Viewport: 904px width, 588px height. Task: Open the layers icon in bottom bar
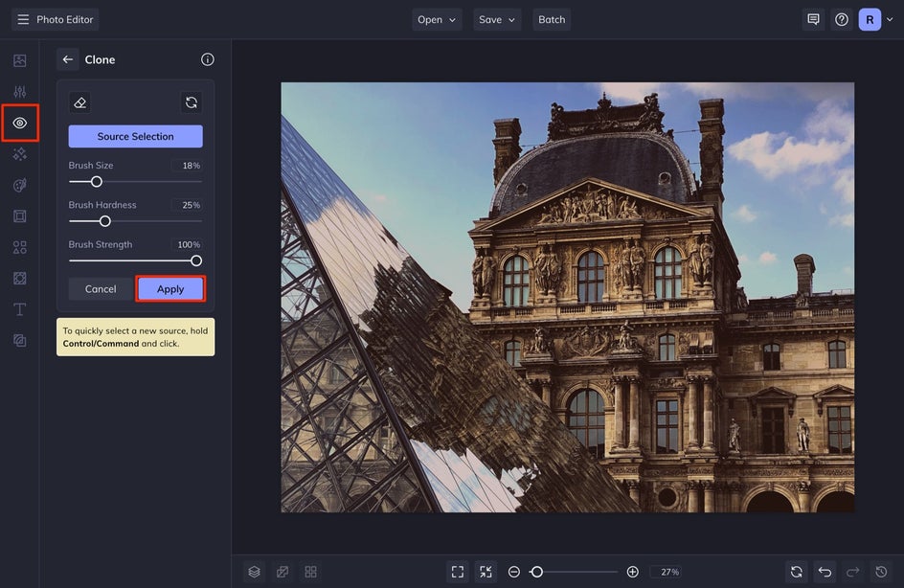click(x=254, y=572)
